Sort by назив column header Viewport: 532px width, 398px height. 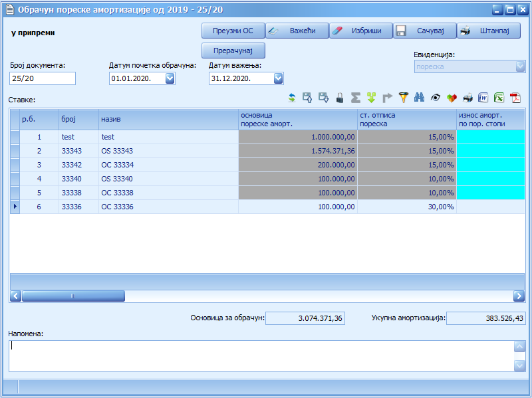[169, 120]
